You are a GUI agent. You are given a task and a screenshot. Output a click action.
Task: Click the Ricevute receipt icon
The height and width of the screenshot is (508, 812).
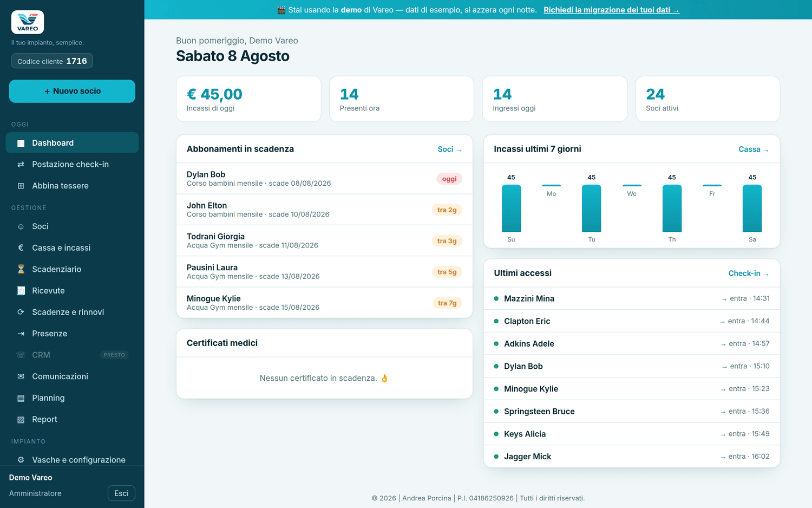coord(21,291)
